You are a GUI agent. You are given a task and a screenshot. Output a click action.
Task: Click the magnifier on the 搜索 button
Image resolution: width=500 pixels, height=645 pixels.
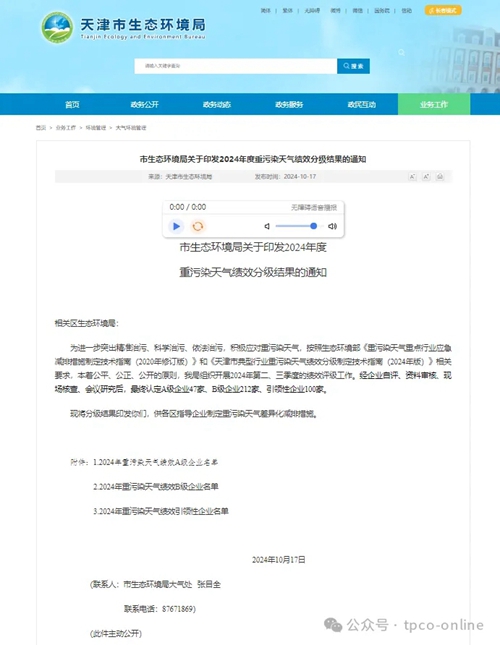click(x=346, y=66)
